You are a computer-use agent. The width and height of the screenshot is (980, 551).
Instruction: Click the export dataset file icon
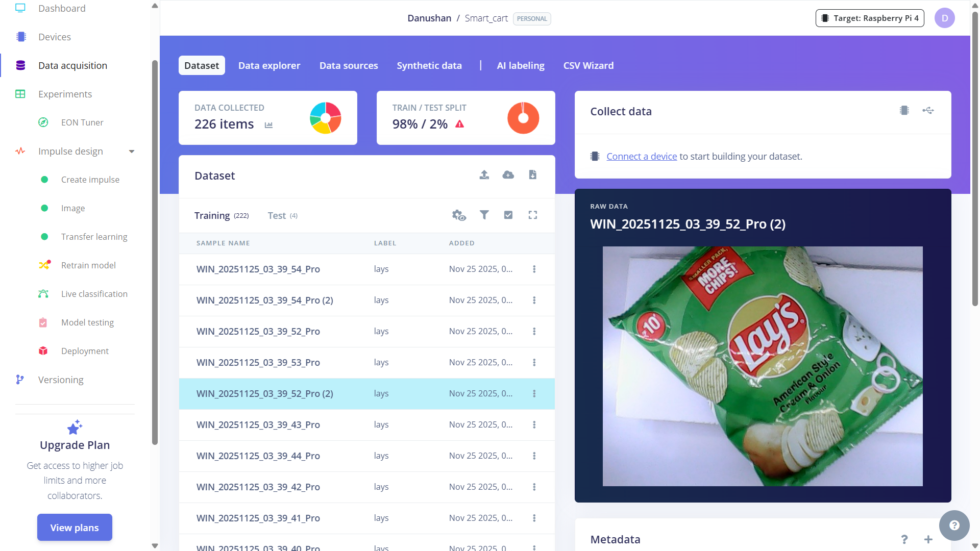(532, 175)
